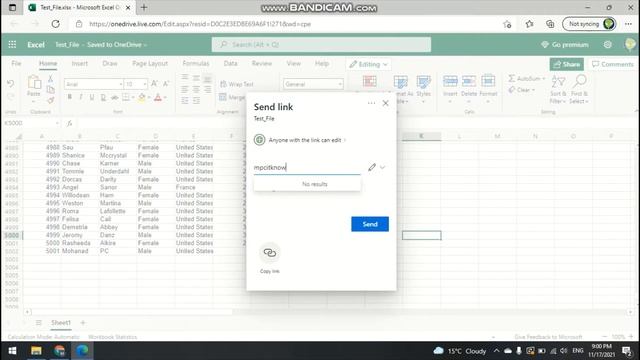Toggle Underline formatting
The width and height of the screenshot is (640, 360).
(92, 97)
